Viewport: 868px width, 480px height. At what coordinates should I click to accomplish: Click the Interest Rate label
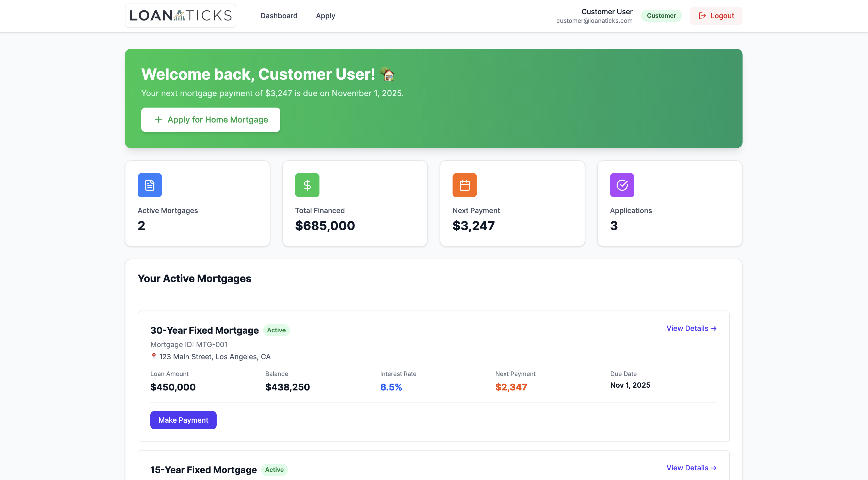(398, 374)
